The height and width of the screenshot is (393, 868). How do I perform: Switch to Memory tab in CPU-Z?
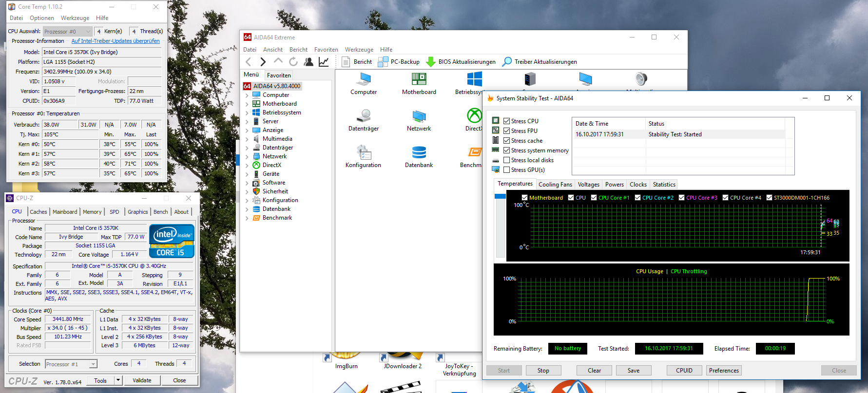pyautogui.click(x=92, y=212)
